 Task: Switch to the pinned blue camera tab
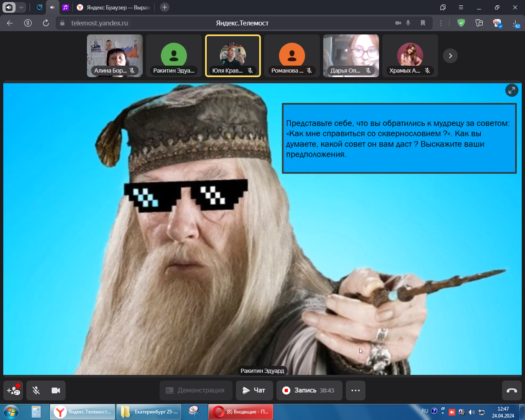(39, 7)
